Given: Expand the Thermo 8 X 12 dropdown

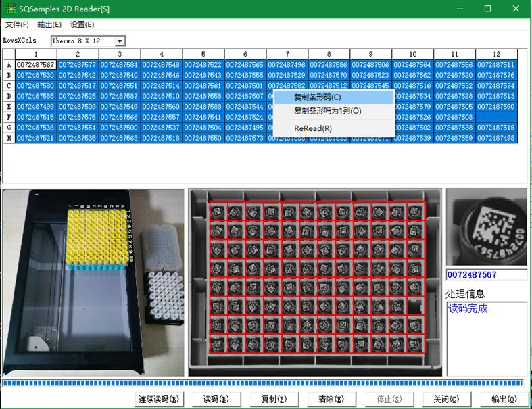Looking at the screenshot, I should tap(120, 41).
